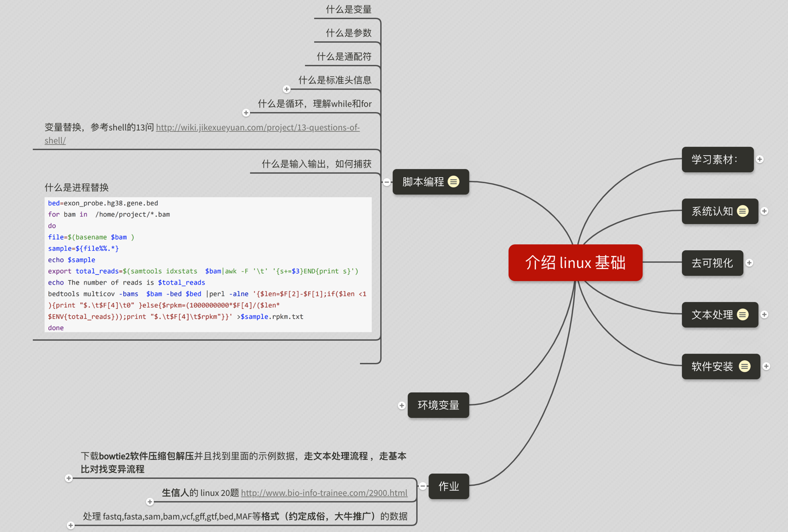This screenshot has height=532, width=788.
Task: Select the 学习素材 node
Action: coord(718,160)
